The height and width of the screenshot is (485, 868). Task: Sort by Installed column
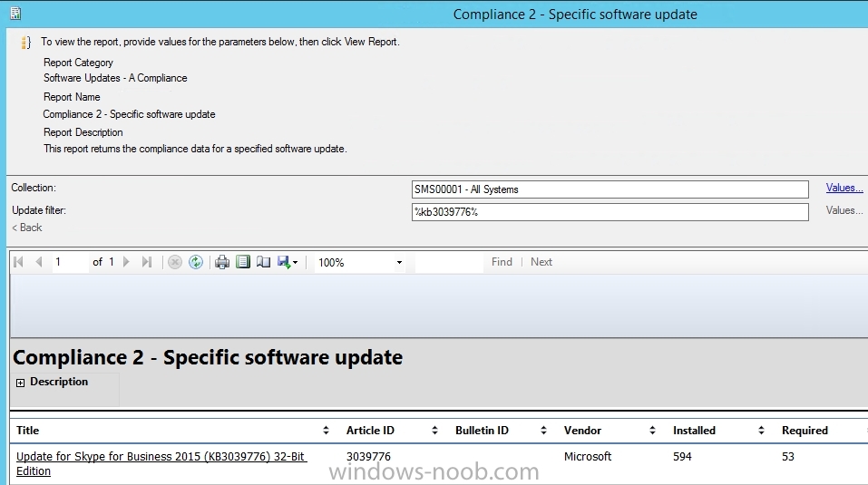pyautogui.click(x=761, y=431)
